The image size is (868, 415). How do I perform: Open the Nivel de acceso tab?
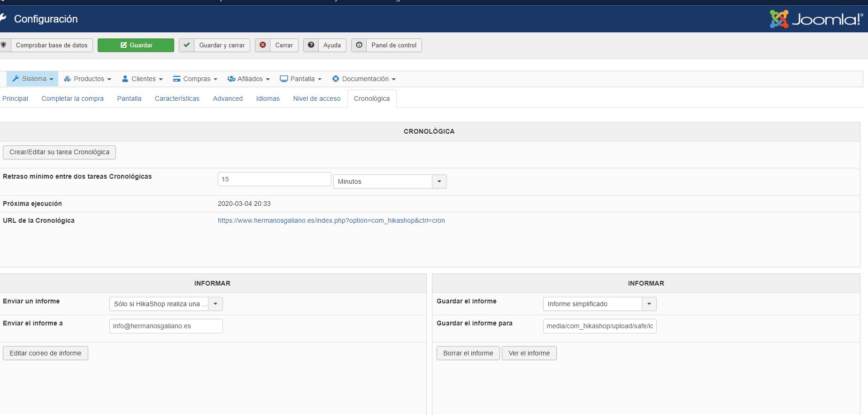coord(317,98)
